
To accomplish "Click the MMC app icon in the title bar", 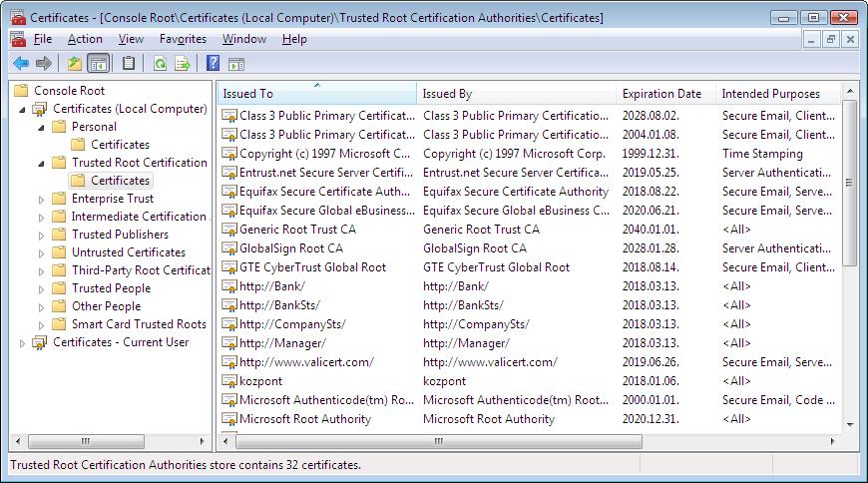I will (x=18, y=18).
